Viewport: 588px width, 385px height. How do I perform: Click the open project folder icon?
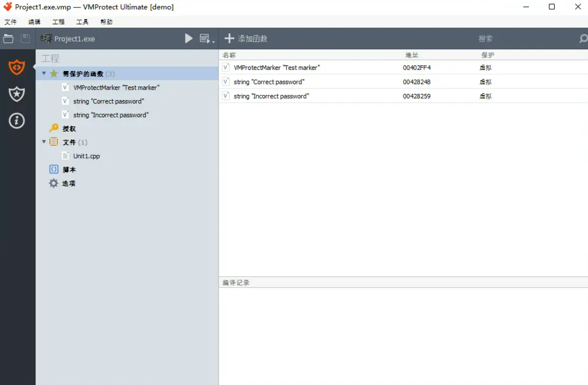click(x=8, y=38)
